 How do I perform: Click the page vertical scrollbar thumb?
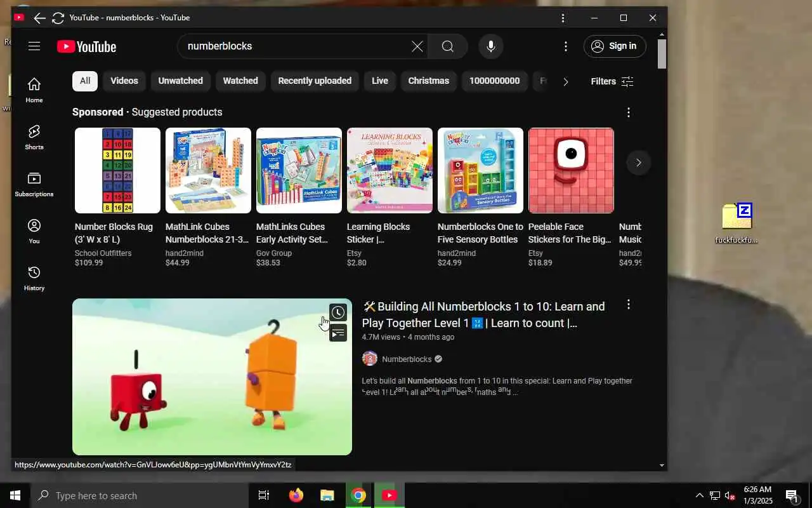tap(662, 54)
